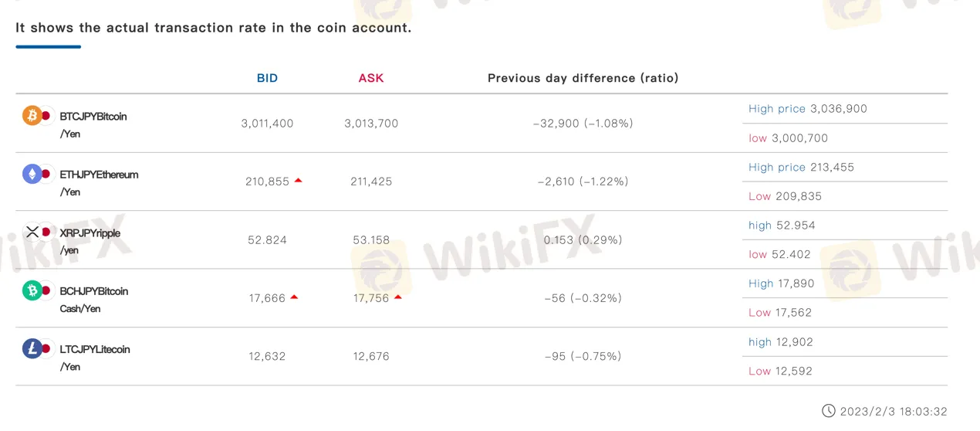Click the blue Litecoin coin icon

click(x=32, y=349)
